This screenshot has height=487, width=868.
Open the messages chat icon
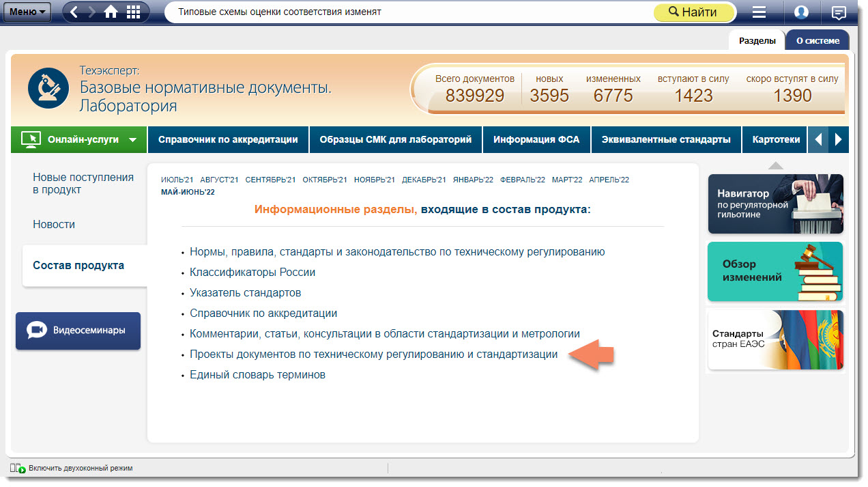(839, 12)
